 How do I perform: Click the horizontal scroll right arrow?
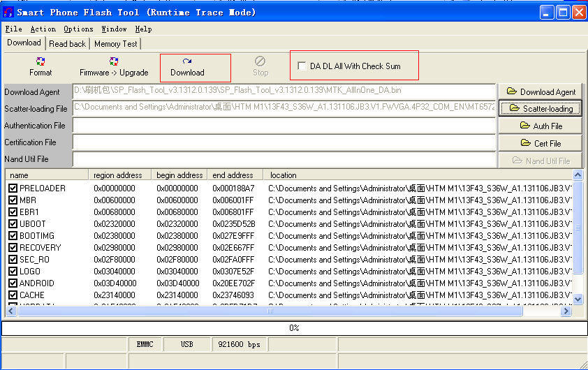click(566, 311)
